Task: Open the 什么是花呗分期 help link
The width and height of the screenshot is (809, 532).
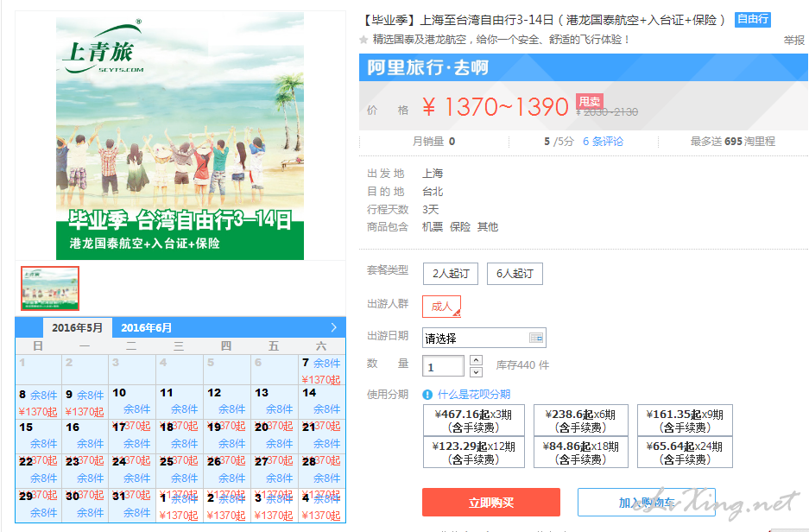Action: point(474,395)
